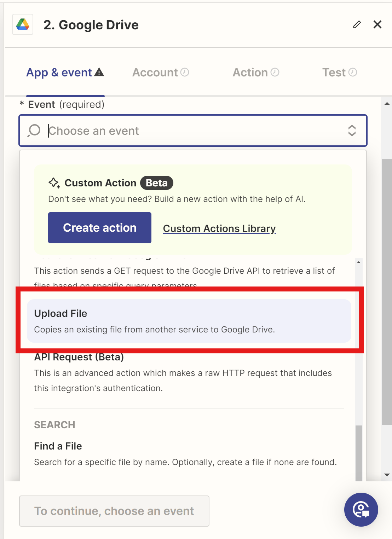Click the Create action button
Viewport: 392px width, 539px height.
coord(100,228)
